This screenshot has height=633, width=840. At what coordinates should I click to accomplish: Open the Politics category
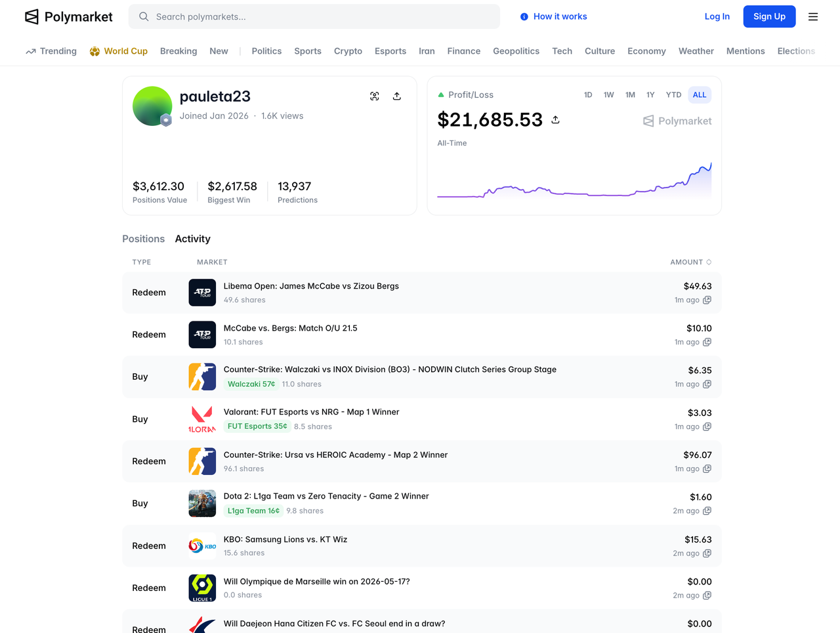(266, 51)
